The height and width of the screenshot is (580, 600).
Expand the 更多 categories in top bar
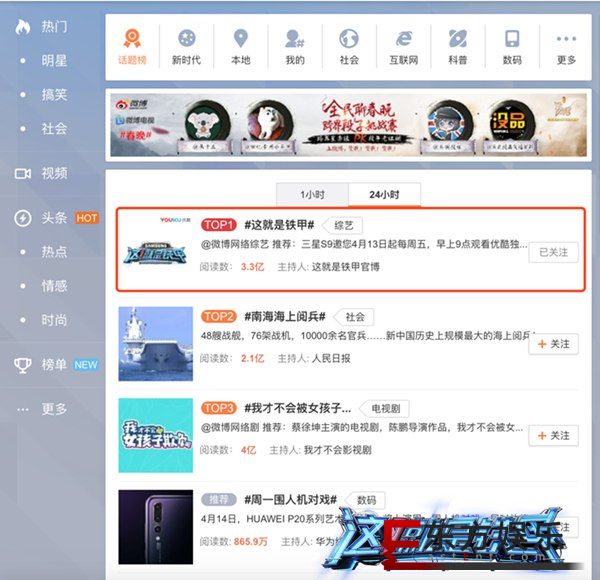pyautogui.click(x=565, y=40)
